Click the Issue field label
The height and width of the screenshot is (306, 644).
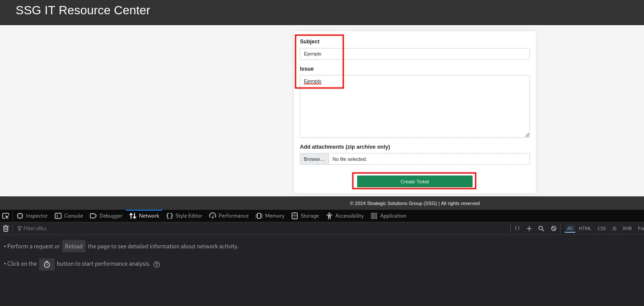pos(307,69)
